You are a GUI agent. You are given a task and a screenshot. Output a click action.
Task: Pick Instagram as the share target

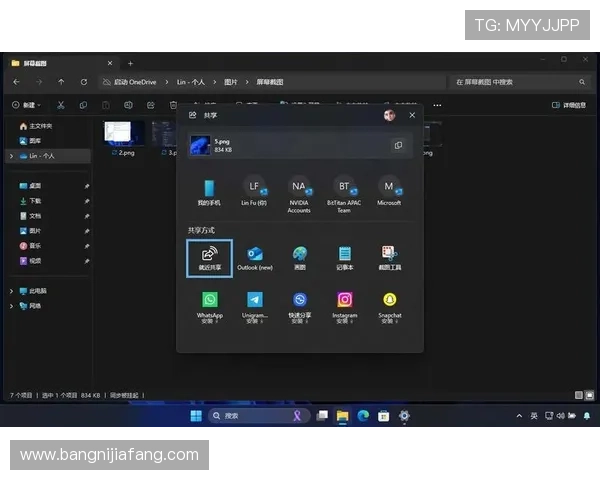pos(344,304)
